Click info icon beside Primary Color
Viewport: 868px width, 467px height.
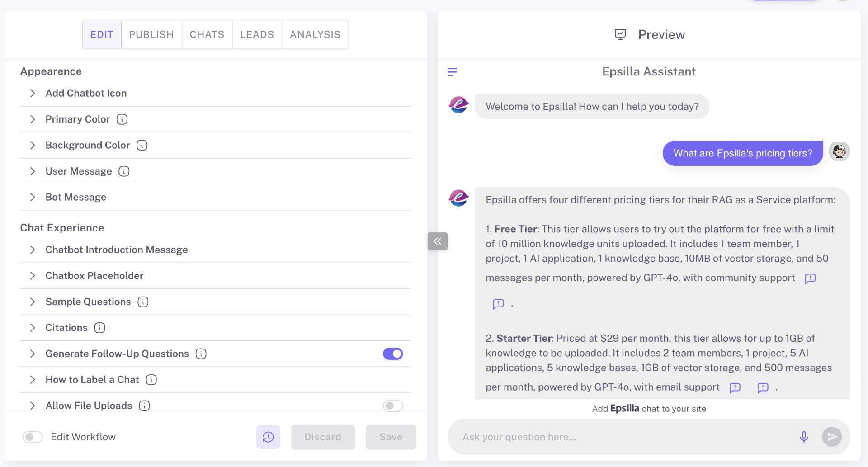click(122, 119)
